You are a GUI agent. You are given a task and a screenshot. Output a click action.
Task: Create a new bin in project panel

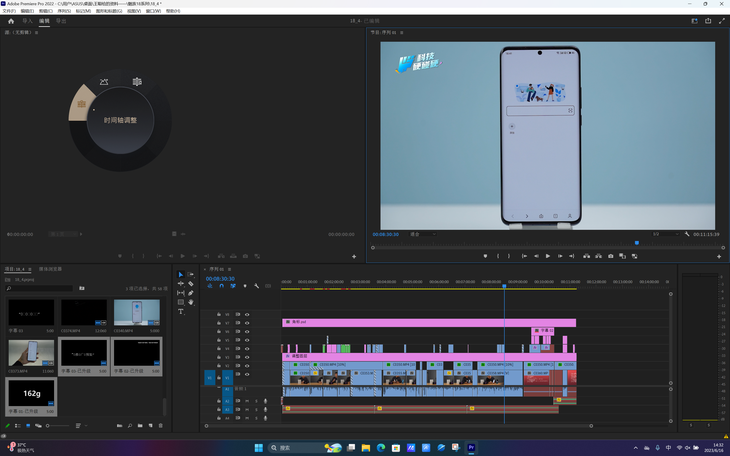(x=140, y=426)
